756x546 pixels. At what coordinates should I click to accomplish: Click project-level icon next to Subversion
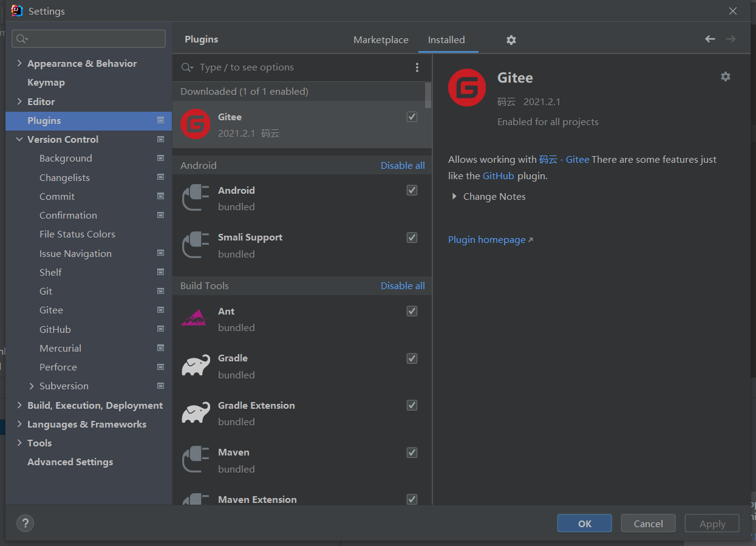click(x=160, y=386)
